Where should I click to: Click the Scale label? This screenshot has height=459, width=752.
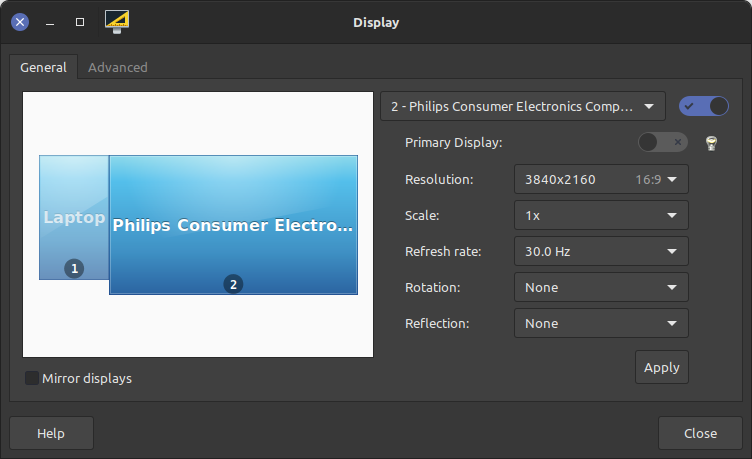coord(422,215)
